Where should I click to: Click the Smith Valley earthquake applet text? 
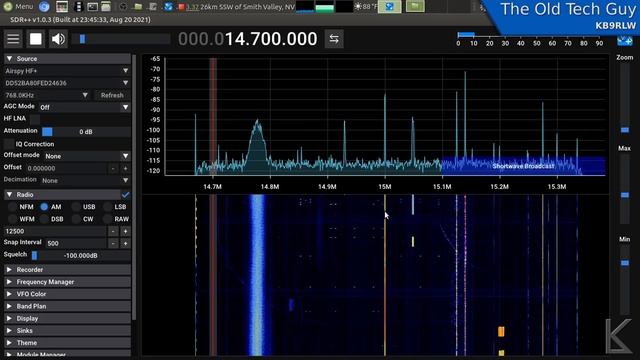(x=240, y=7)
